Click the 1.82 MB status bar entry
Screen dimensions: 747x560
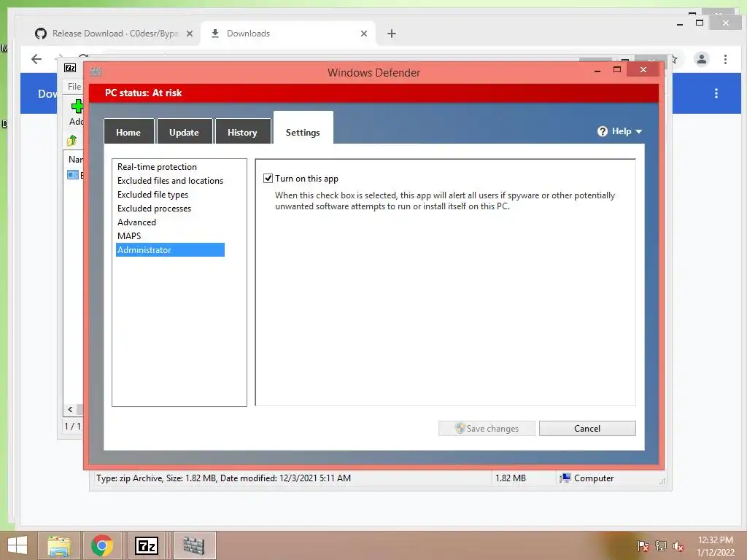tap(510, 478)
